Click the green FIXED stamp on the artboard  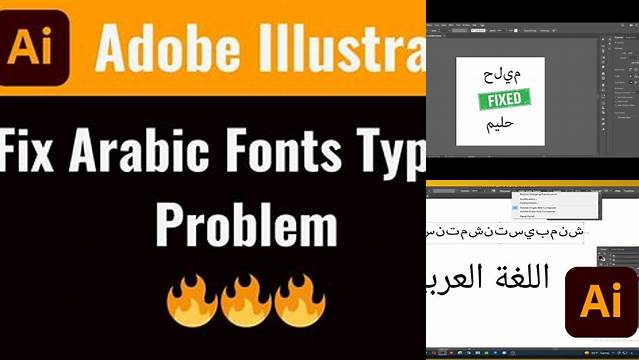coord(505,99)
